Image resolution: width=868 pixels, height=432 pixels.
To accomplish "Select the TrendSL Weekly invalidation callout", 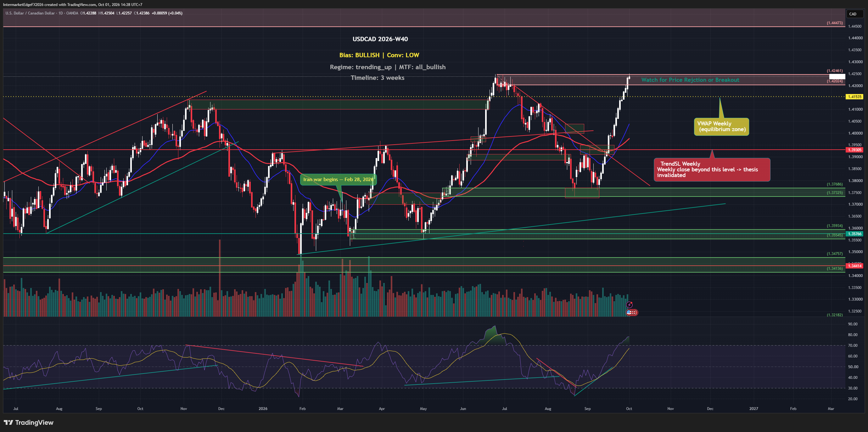I will [x=712, y=169].
